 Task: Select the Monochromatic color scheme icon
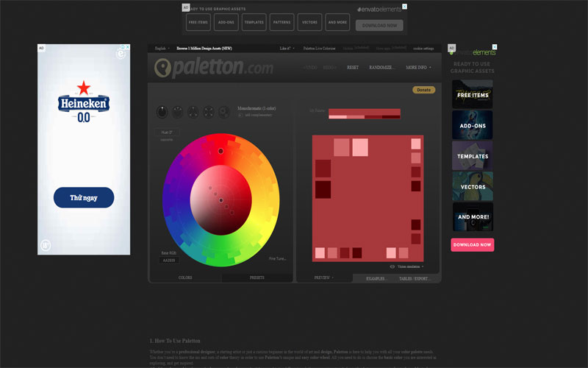pyautogui.click(x=162, y=112)
